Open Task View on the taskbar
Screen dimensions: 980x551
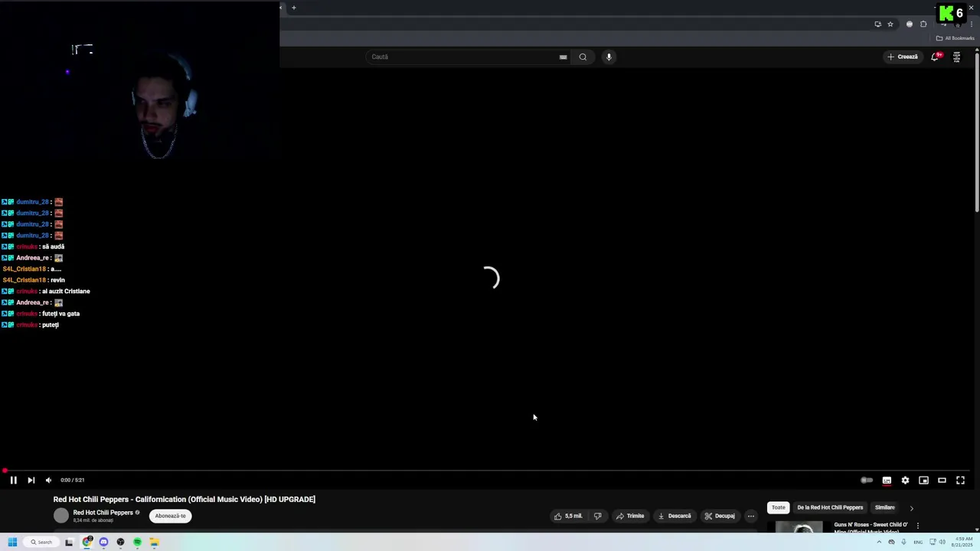coord(69,542)
